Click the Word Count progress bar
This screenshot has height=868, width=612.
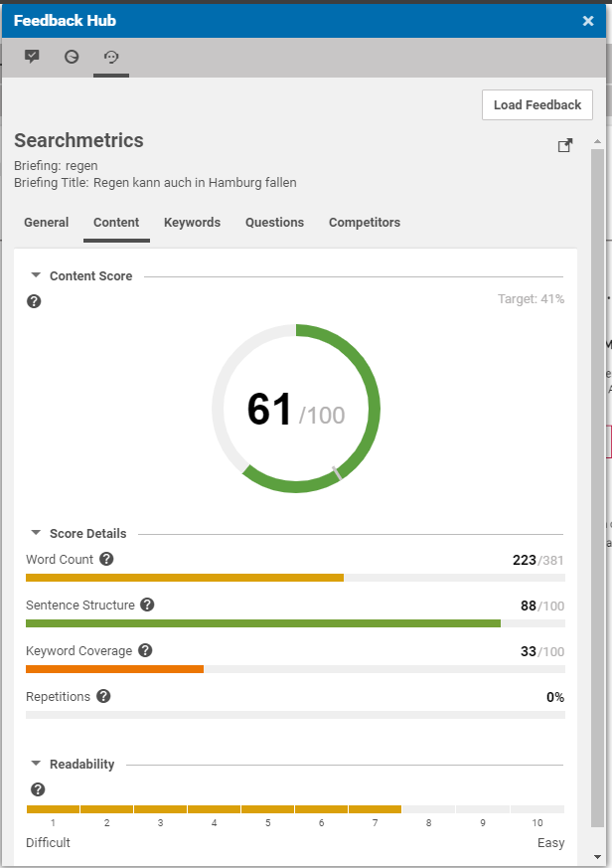[x=295, y=578]
